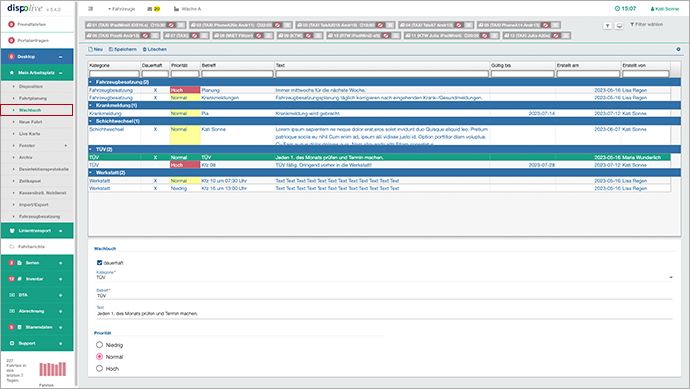Click the Support lifebuoy icon
Viewport: 690px width, 389px height.
point(12,343)
